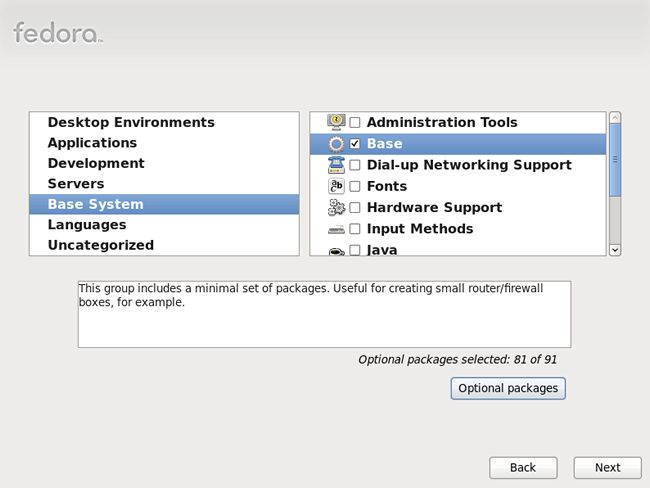The image size is (650, 488).
Task: Enable the Administration Tools checkbox
Action: (x=355, y=122)
